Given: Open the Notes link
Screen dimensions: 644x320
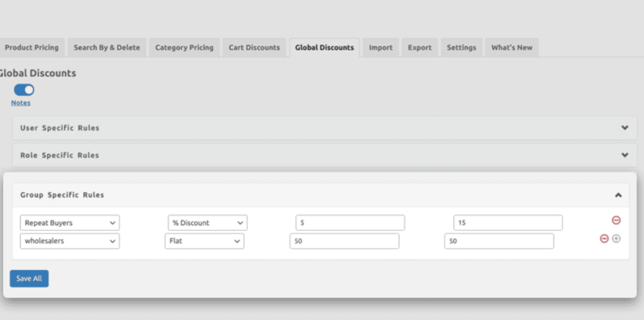Looking at the screenshot, I should [x=21, y=102].
